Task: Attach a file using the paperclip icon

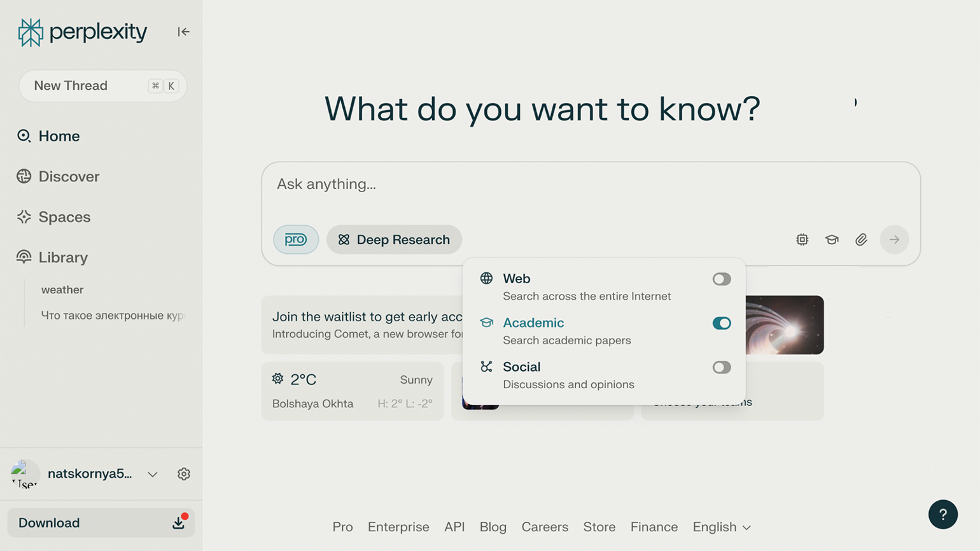Action: coord(861,240)
